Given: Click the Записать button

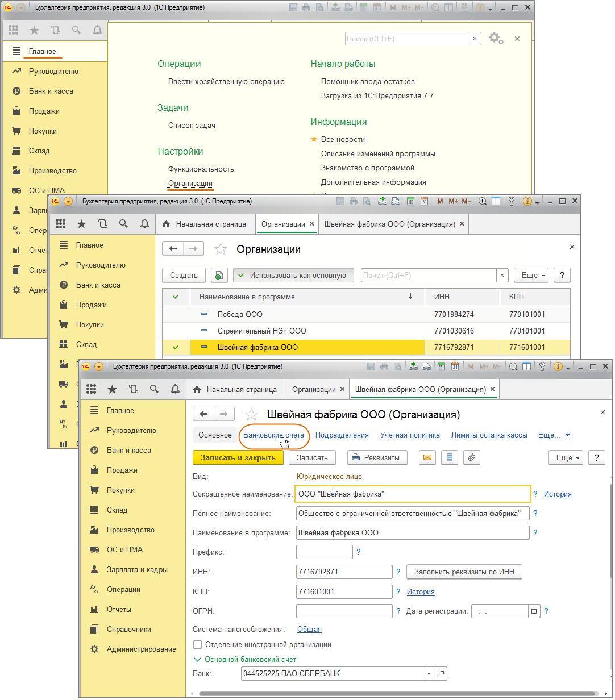Looking at the screenshot, I should pos(312,457).
